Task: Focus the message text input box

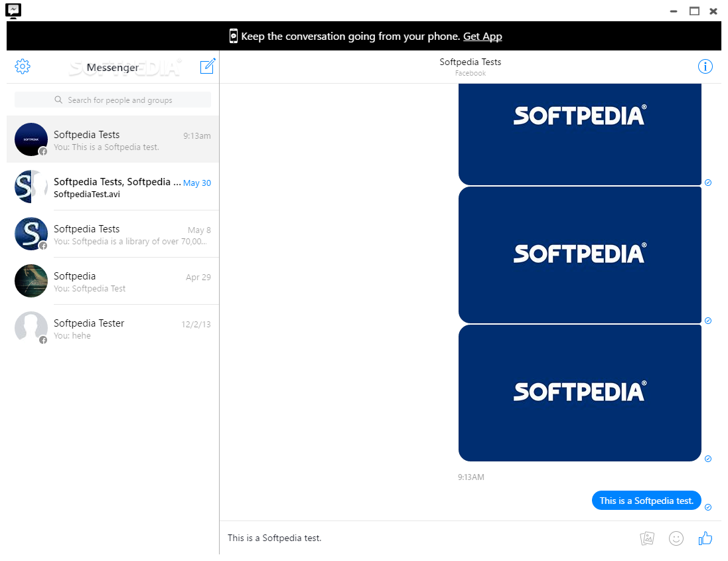Action: pos(429,538)
